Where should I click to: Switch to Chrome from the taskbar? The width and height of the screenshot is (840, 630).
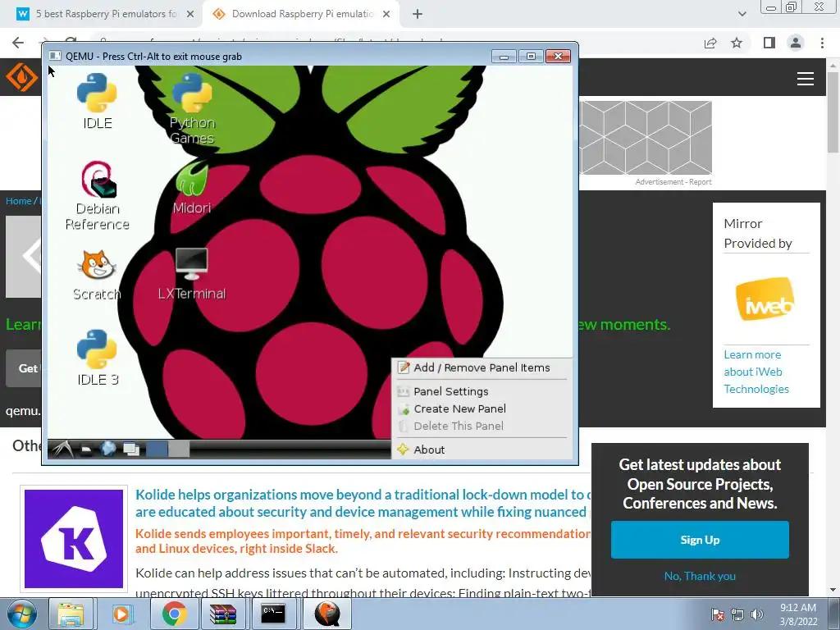[x=174, y=614]
